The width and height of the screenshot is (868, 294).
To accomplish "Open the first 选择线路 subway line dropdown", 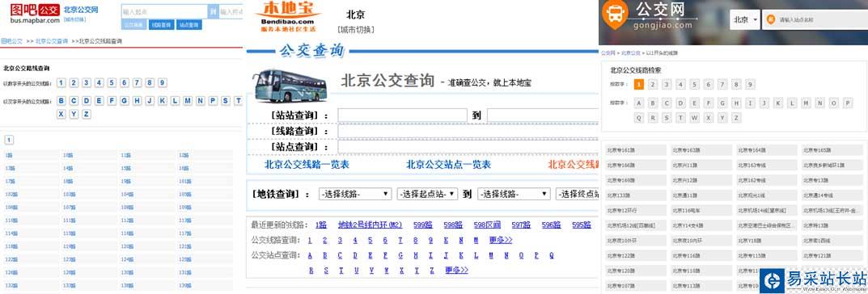I will [x=355, y=194].
